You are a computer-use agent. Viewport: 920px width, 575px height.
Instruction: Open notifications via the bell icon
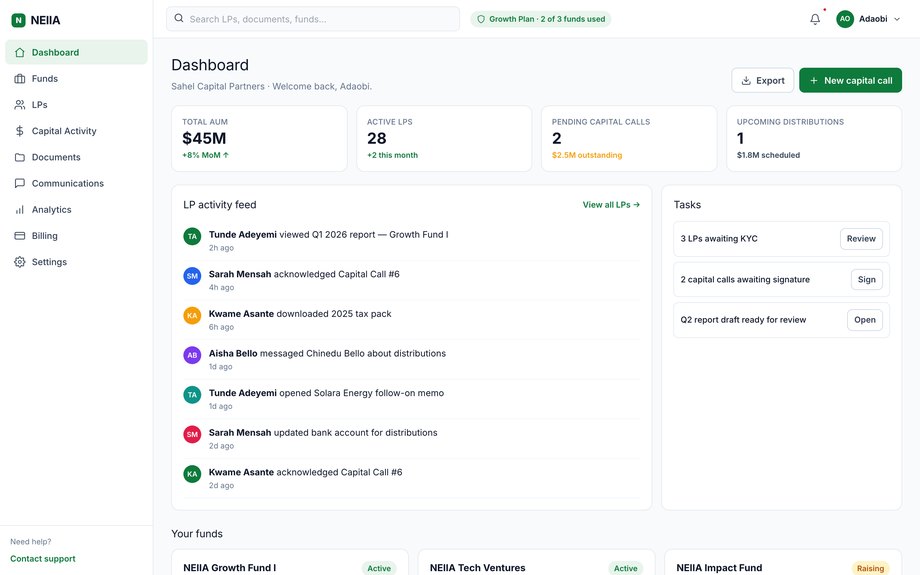coord(815,19)
